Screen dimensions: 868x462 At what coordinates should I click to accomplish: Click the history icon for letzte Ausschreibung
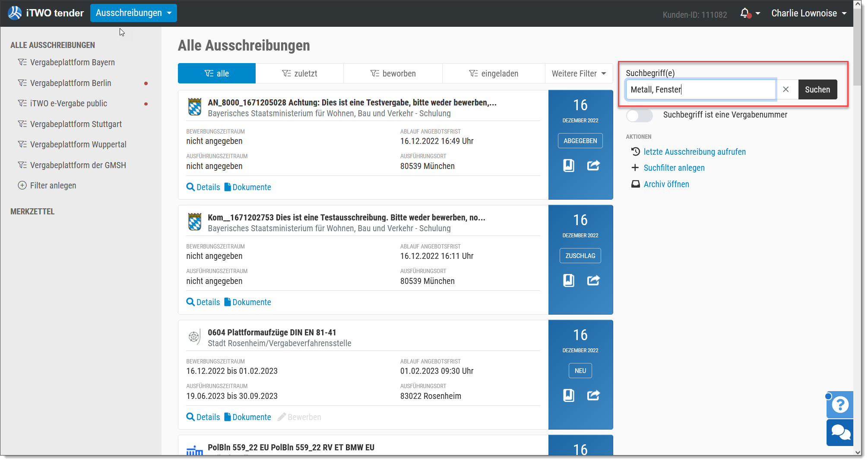636,152
